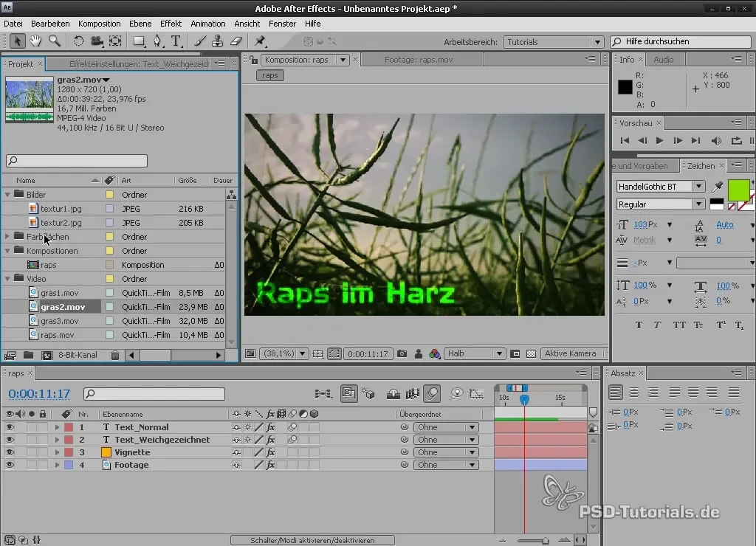Open the Animation menu
The height and width of the screenshot is (546, 756).
tap(207, 24)
